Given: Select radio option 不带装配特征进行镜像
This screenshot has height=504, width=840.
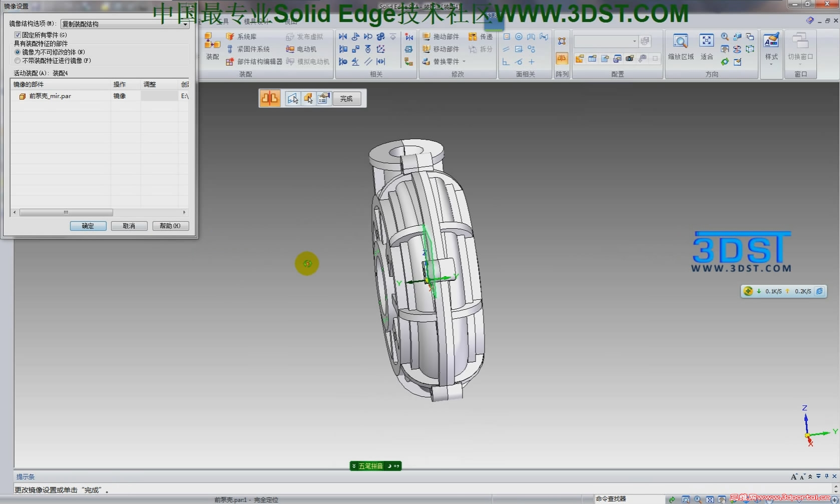Looking at the screenshot, I should point(18,60).
